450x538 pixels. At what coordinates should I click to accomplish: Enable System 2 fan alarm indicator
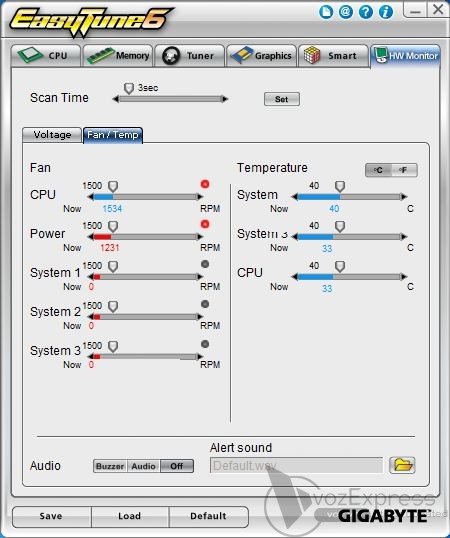coord(205,304)
